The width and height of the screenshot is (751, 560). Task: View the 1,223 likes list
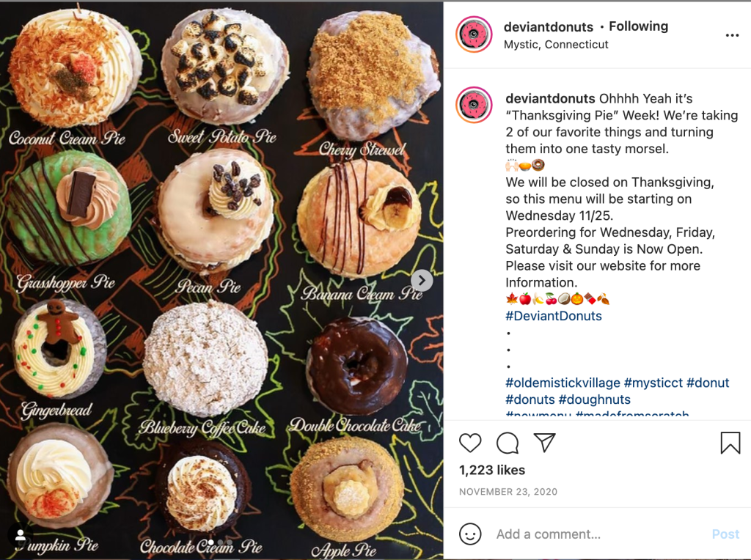pos(492,470)
